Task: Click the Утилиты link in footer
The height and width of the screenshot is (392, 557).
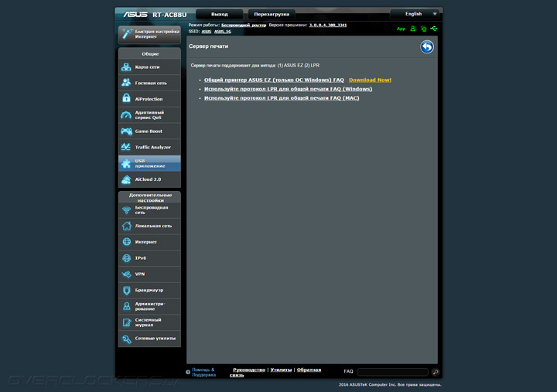Action: (281, 370)
